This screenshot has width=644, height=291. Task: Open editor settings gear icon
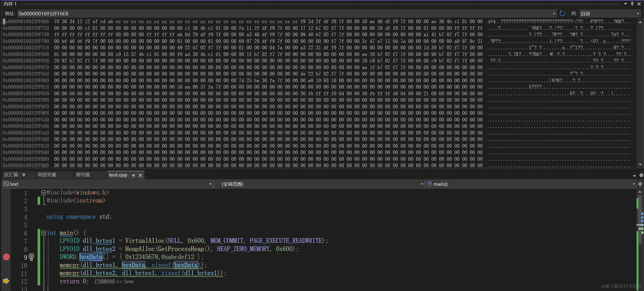pos(641,175)
